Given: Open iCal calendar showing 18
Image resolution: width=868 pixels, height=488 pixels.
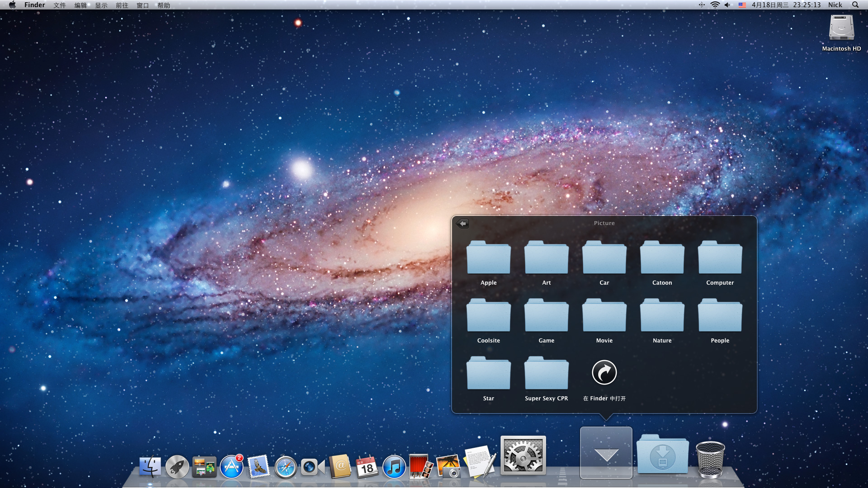Looking at the screenshot, I should point(367,467).
